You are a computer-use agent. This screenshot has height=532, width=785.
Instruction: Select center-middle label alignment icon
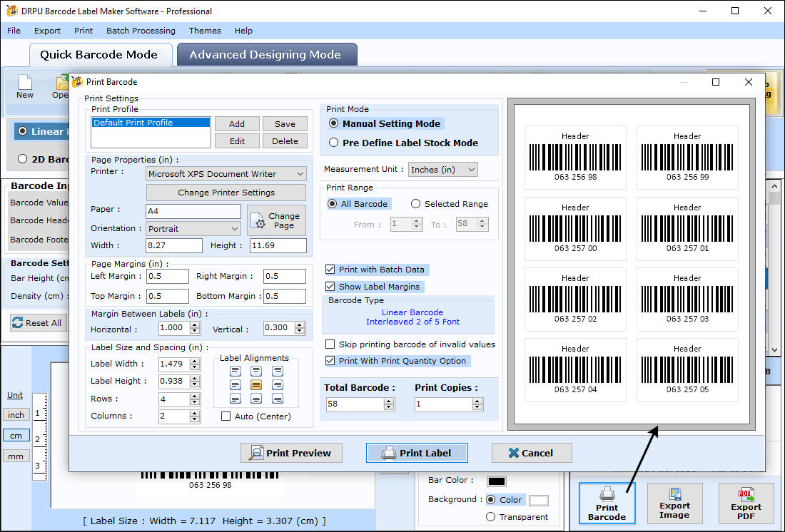[256, 385]
